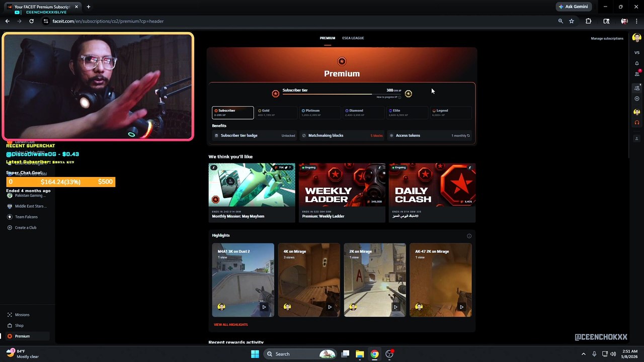644x362 pixels.
Task: Play the 2K on Mirage highlight
Action: click(395, 307)
